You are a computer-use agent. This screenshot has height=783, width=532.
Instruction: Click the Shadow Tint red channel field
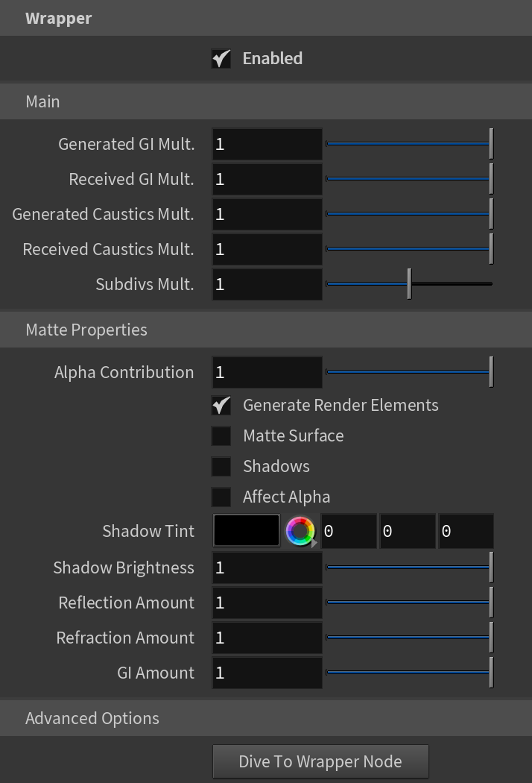pyautogui.click(x=349, y=531)
